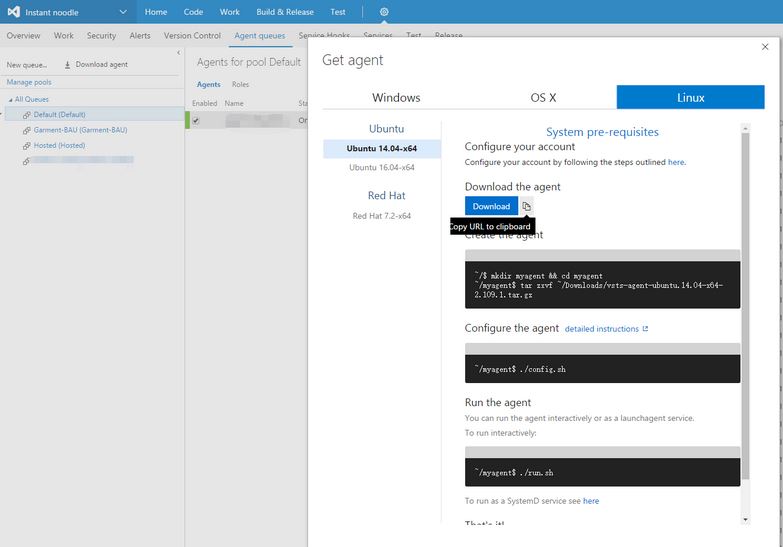Click the Download agent button
783x547 pixels.
point(96,64)
